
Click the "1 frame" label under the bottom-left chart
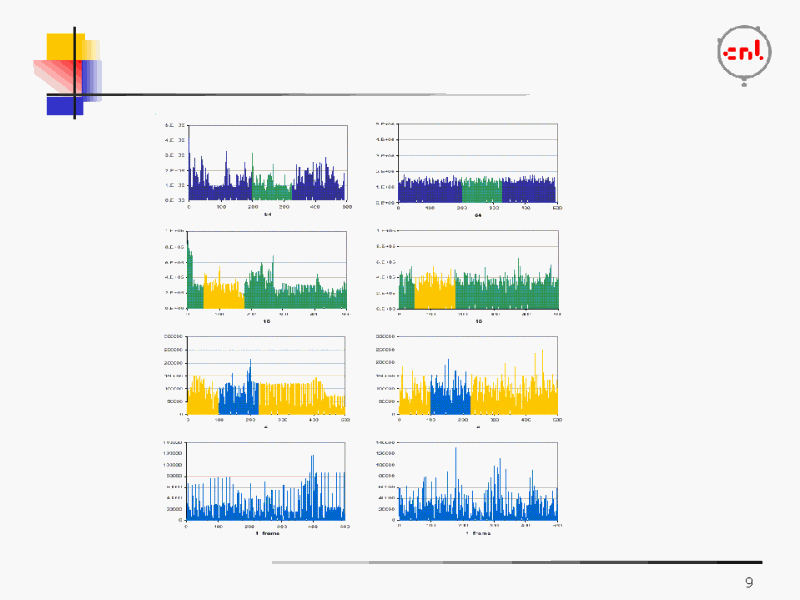(x=267, y=533)
